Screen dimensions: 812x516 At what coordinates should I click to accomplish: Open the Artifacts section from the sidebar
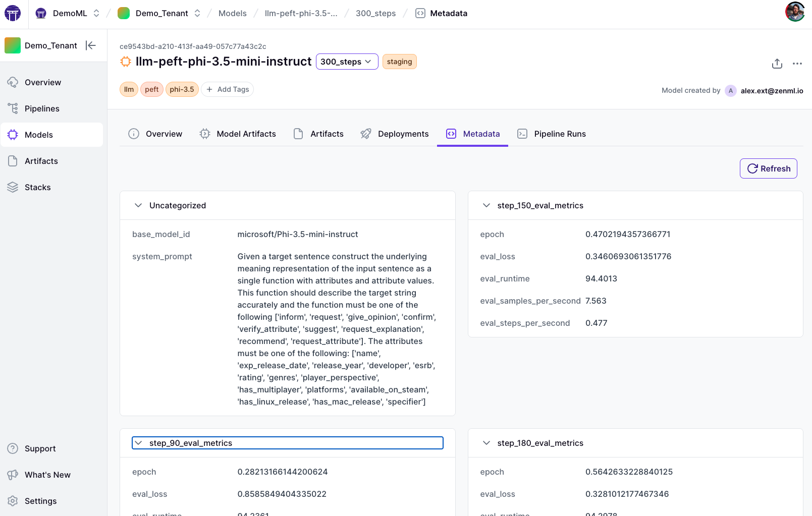pyautogui.click(x=40, y=161)
